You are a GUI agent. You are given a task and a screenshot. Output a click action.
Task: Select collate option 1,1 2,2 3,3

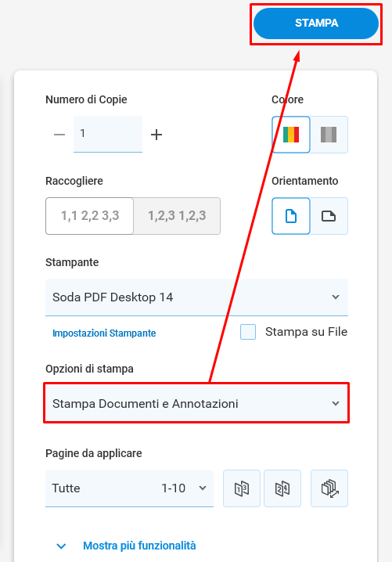coord(89,216)
